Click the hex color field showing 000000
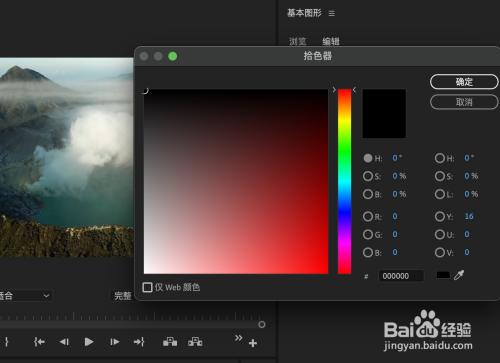Viewport: 500px width, 363px height. 401,276
